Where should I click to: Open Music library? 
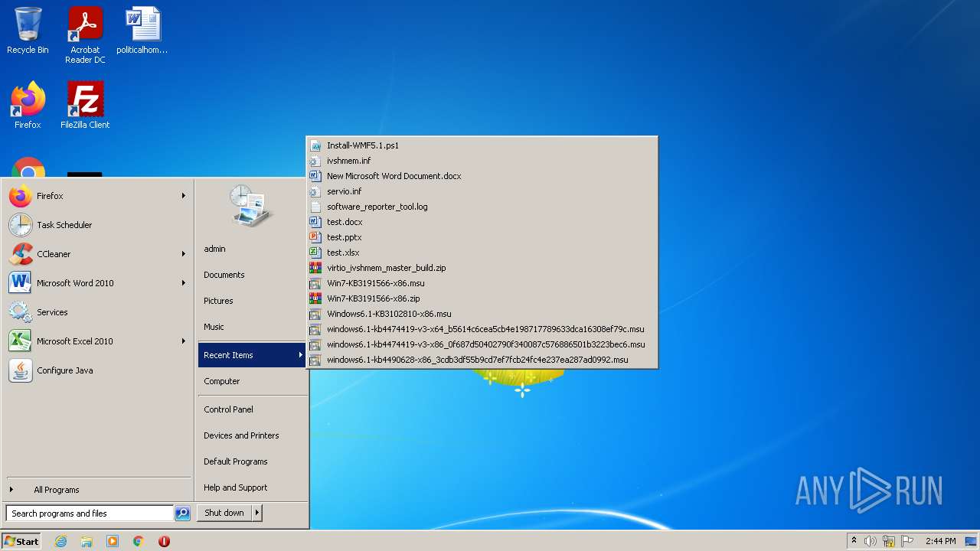click(252, 327)
